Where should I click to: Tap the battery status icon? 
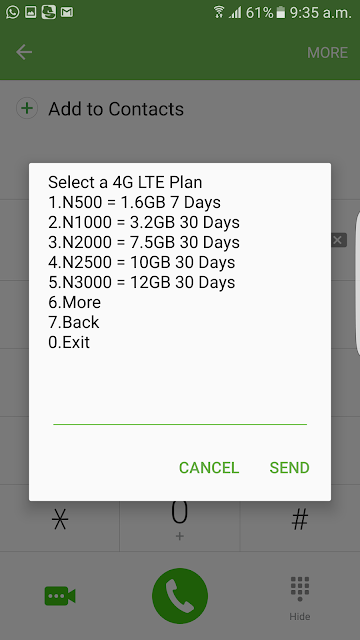tap(280, 13)
